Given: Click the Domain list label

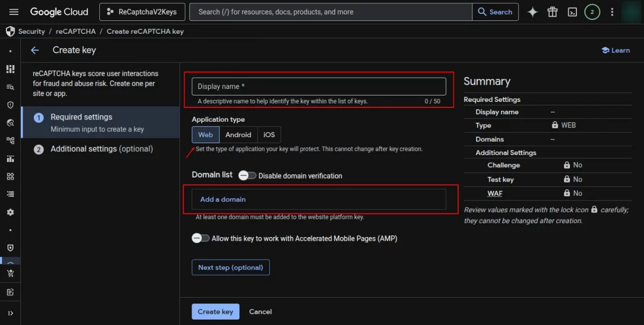Looking at the screenshot, I should [212, 175].
